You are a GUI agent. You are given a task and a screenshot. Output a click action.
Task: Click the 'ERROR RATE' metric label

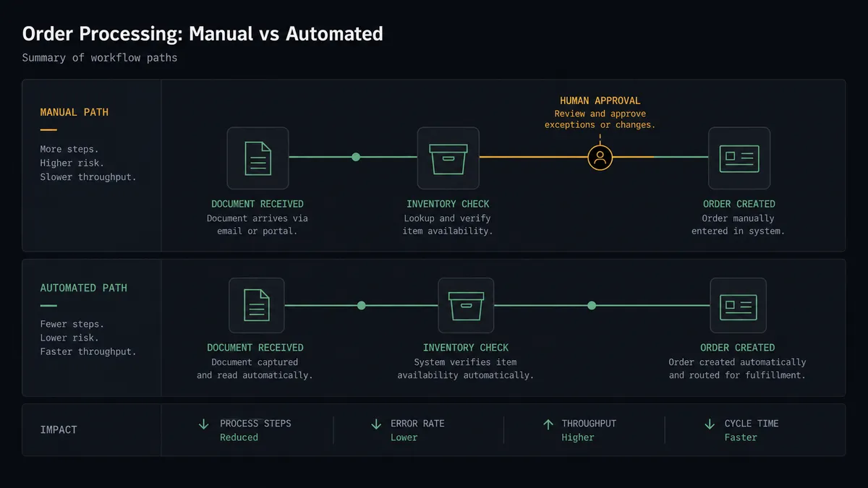[417, 424]
